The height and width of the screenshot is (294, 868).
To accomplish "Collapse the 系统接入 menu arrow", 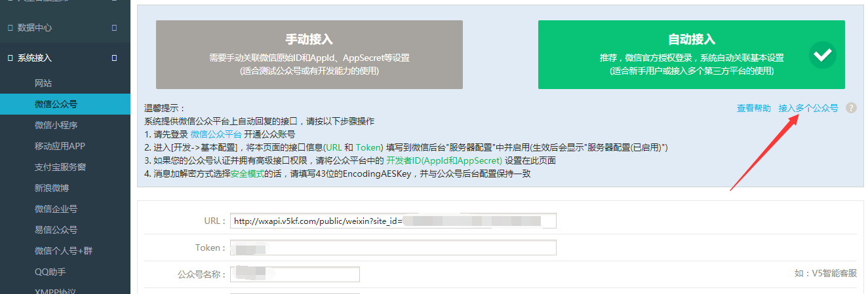I will click(115, 58).
